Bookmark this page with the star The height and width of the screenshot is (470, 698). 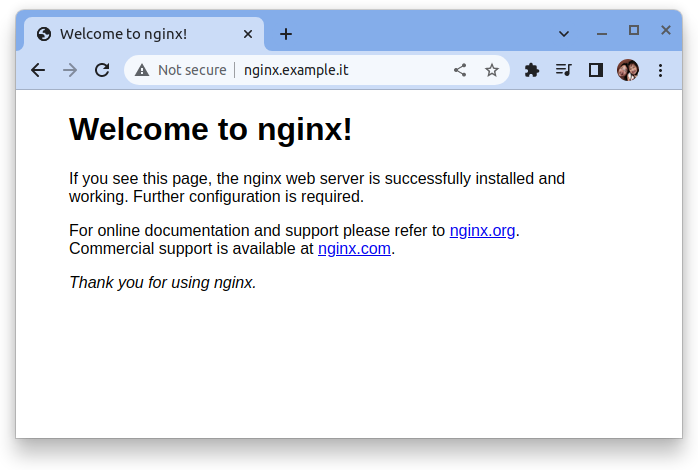coord(491,70)
